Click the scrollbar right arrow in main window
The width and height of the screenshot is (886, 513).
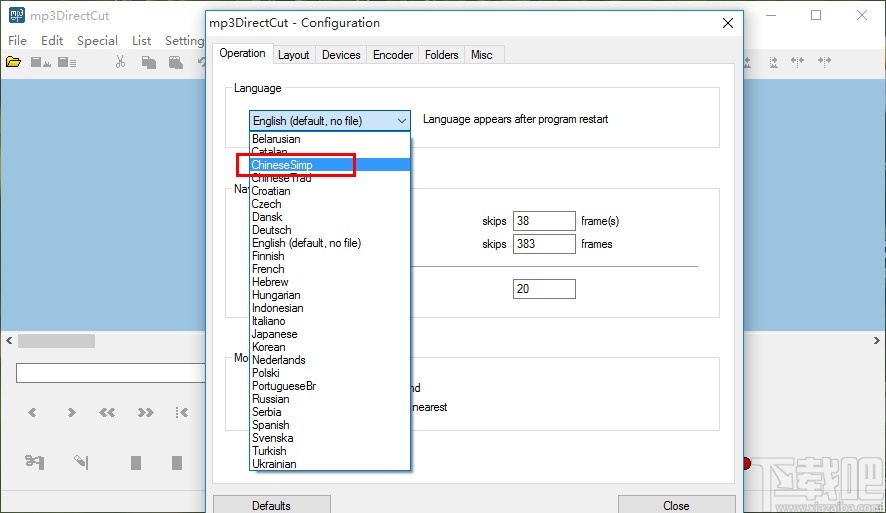tap(876, 341)
